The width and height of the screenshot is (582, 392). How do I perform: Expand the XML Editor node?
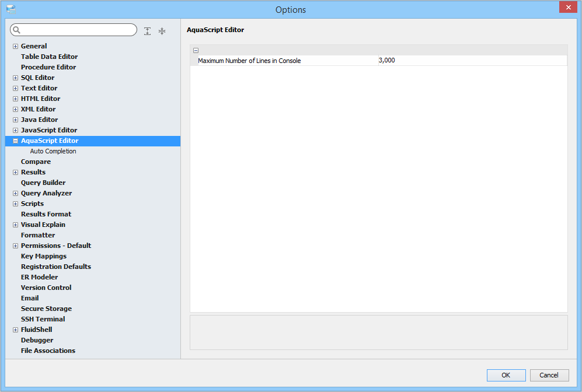tap(15, 110)
